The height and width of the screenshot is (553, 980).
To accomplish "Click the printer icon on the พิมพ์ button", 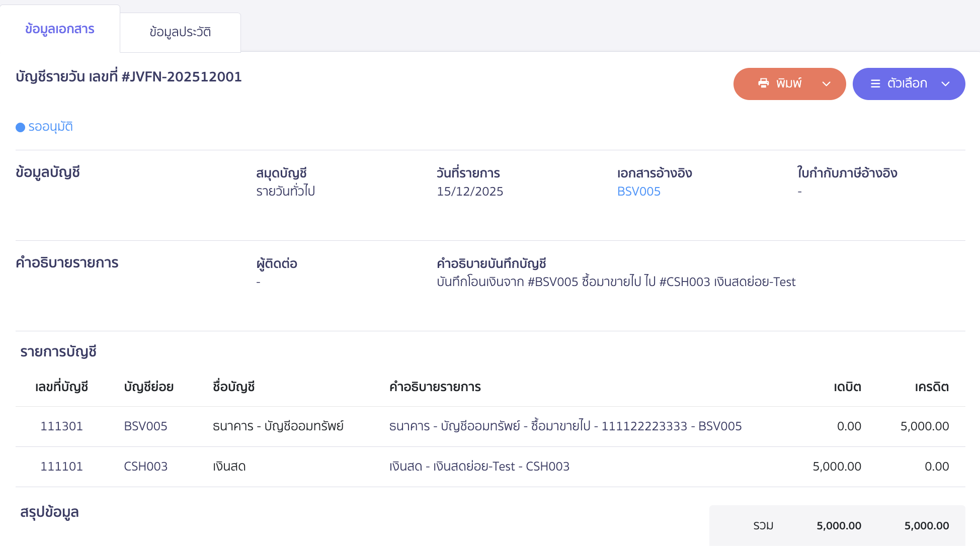I will [764, 83].
